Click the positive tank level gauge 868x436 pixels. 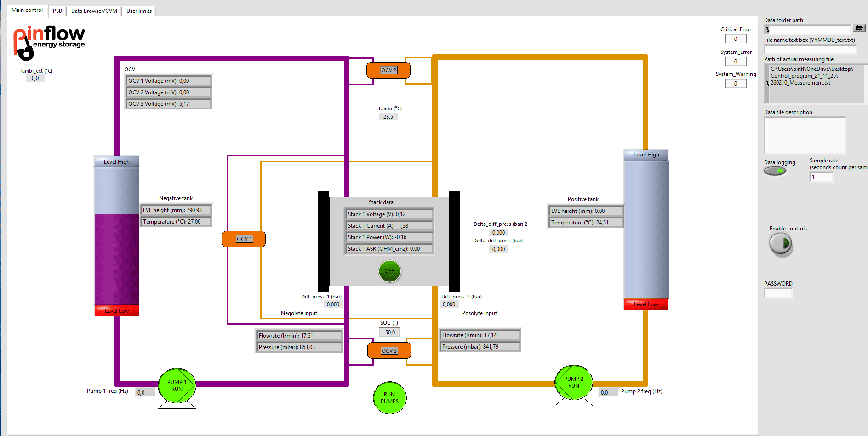[646, 229]
